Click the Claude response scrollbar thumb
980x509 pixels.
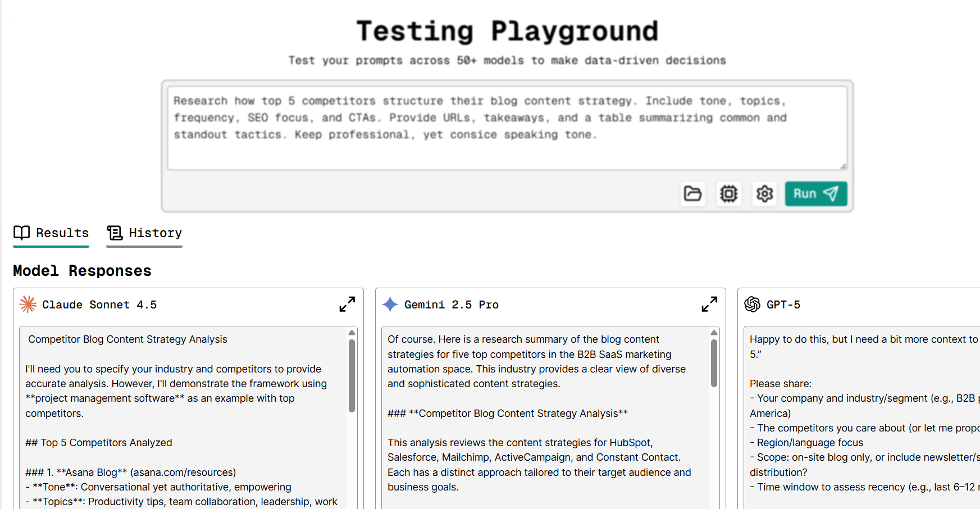(x=352, y=376)
